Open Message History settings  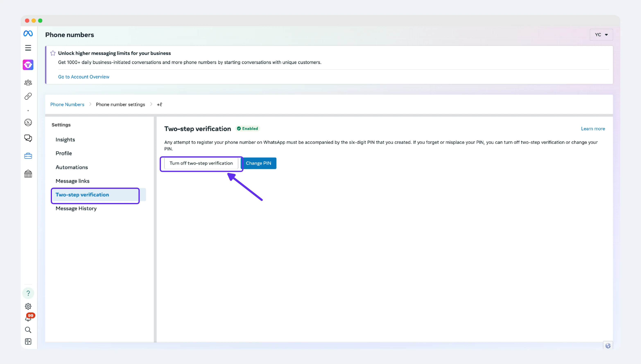[x=76, y=208]
